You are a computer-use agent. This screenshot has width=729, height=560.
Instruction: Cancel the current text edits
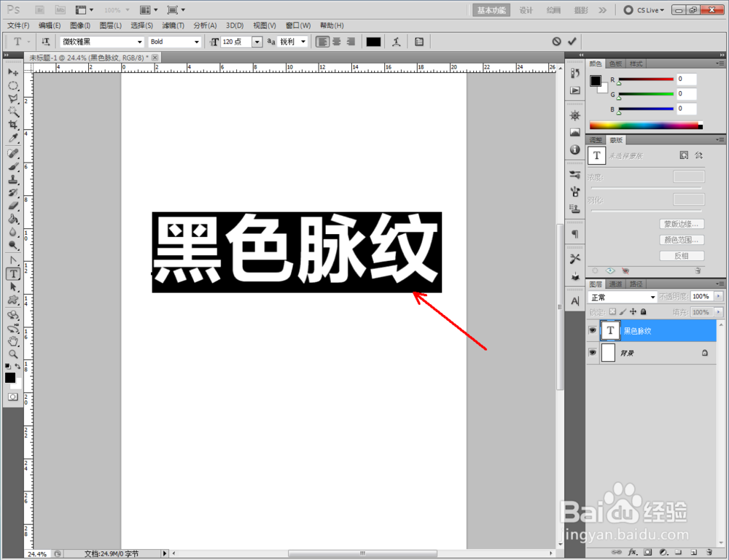click(556, 42)
